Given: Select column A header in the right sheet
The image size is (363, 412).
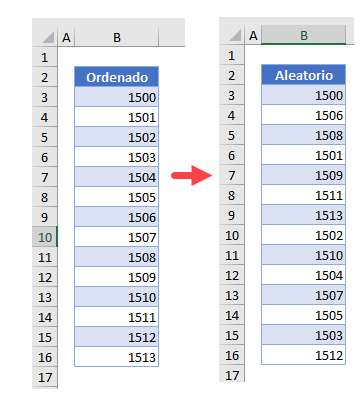Looking at the screenshot, I should pos(253,35).
